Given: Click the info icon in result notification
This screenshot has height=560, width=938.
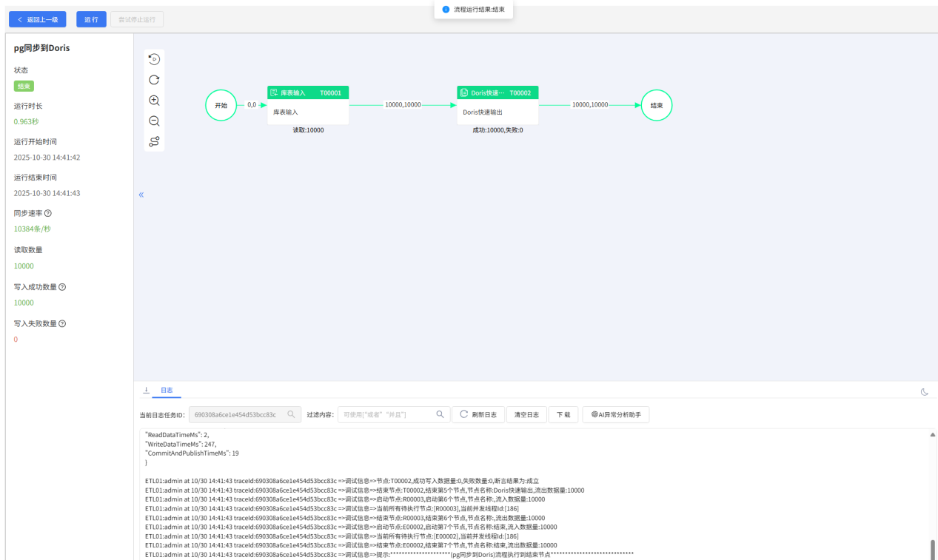Looking at the screenshot, I should (x=446, y=10).
